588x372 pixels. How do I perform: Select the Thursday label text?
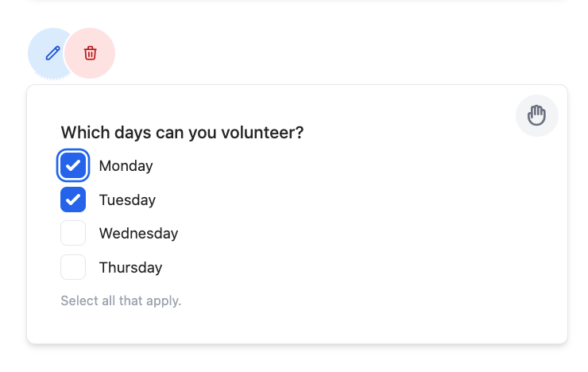131,268
